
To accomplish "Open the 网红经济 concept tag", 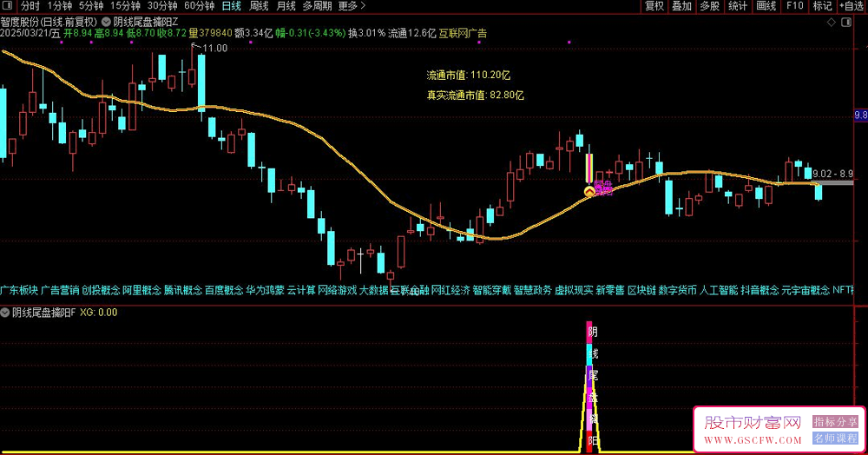I will [x=450, y=290].
